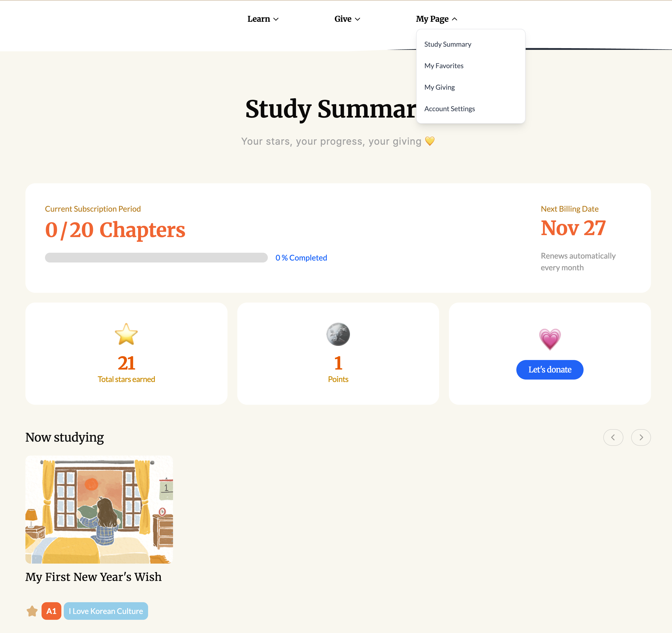Open My Giving from the menu
Screen dimensions: 672x633
(439, 87)
